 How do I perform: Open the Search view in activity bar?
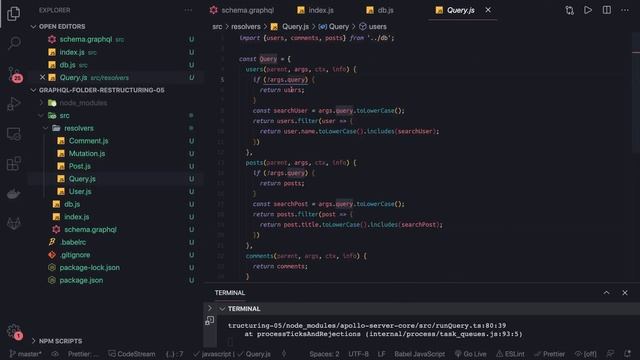(14, 43)
